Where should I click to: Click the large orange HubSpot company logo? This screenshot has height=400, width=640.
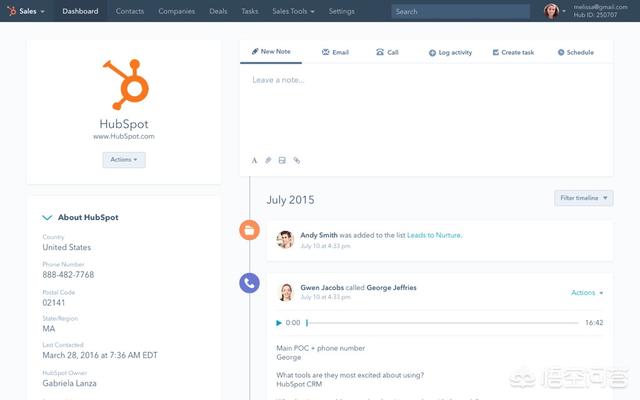(x=126, y=84)
